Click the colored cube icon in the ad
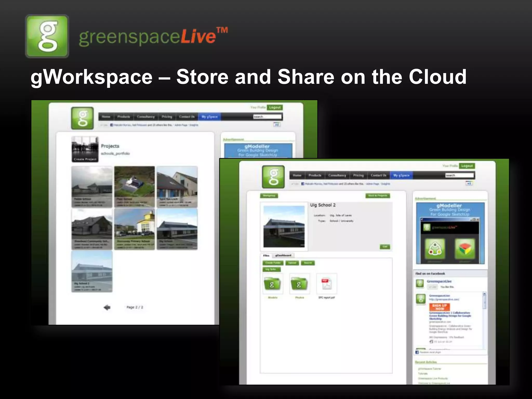 [x=465, y=249]
